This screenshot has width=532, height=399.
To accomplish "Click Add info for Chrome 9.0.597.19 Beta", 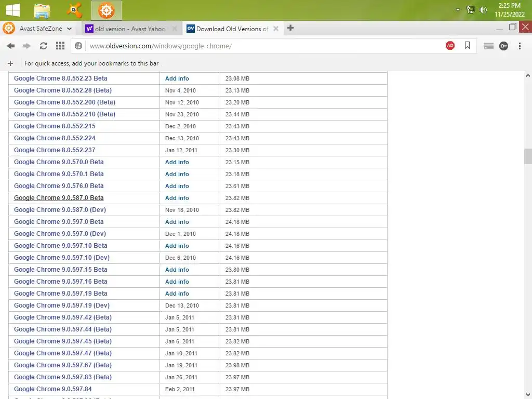I will [x=177, y=294].
